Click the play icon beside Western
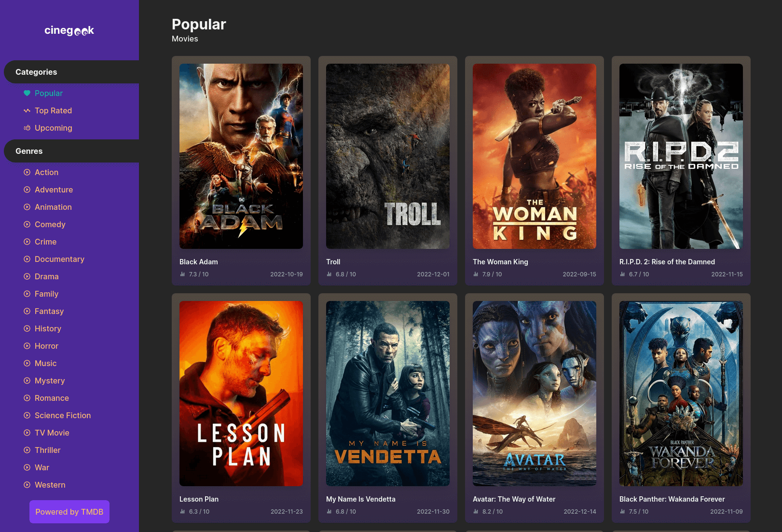The height and width of the screenshot is (532, 782). coord(27,485)
